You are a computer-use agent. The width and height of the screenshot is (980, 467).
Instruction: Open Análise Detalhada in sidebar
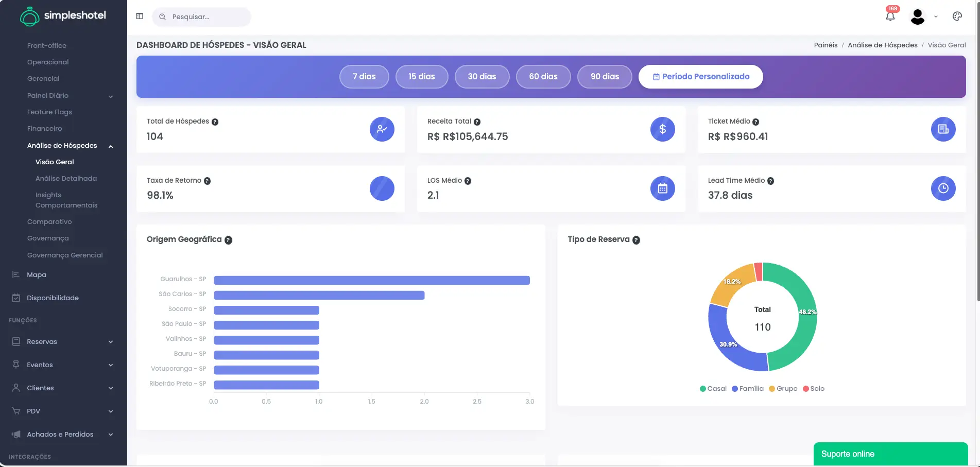66,179
